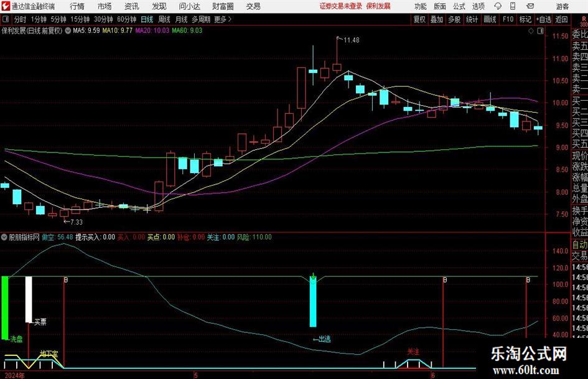Click the cyan 出逃 signal bar

pos(313,302)
